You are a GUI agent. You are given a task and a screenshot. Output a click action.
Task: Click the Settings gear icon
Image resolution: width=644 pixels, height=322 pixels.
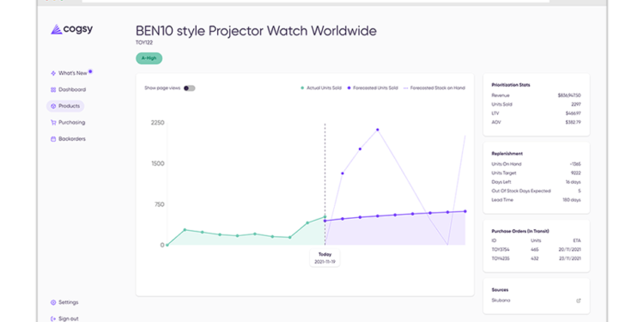(x=53, y=302)
